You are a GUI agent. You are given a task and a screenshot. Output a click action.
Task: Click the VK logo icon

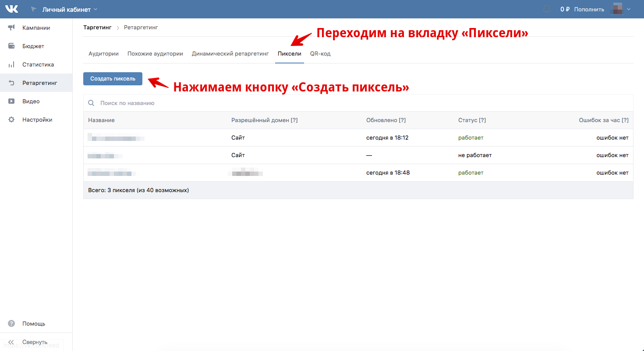(x=11, y=9)
